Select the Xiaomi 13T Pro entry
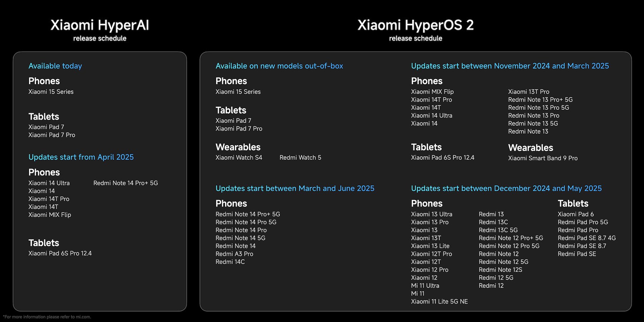Viewport: 644px width, 322px height. tap(529, 92)
